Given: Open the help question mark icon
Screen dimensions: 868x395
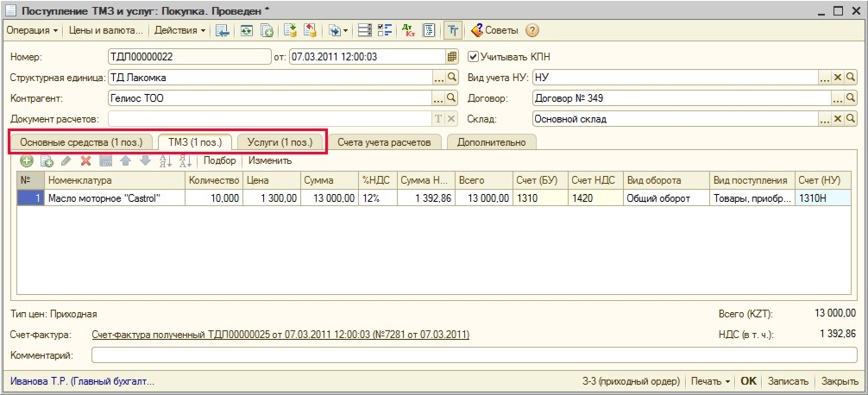Looking at the screenshot, I should (531, 30).
